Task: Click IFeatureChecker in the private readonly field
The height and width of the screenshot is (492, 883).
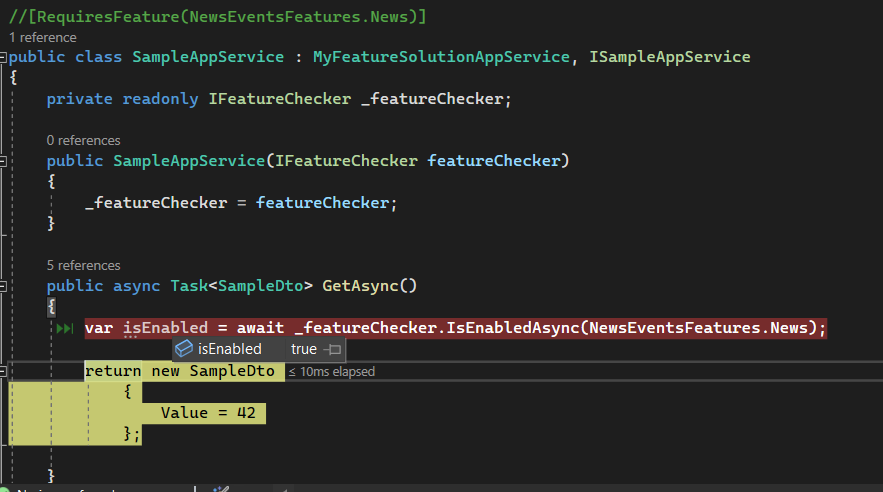Action: coord(280,99)
